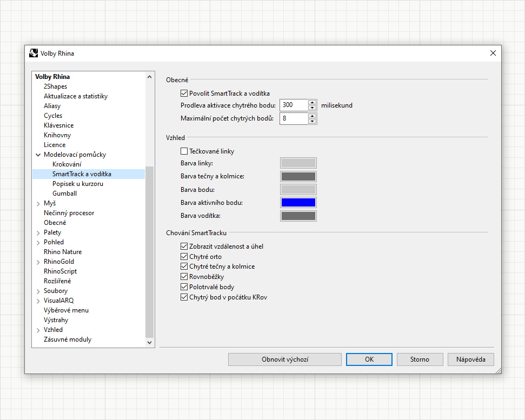
Task: Select Aktualizace a statistiky tree item
Action: pos(76,96)
